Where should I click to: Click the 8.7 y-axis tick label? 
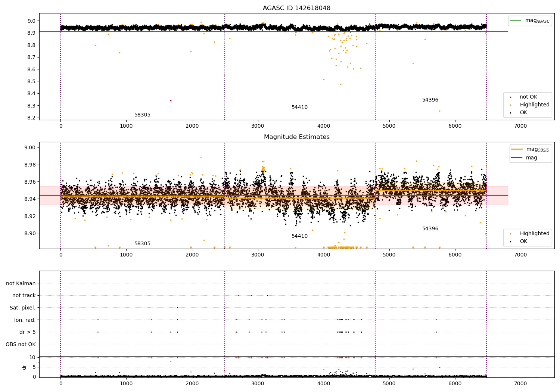point(32,57)
